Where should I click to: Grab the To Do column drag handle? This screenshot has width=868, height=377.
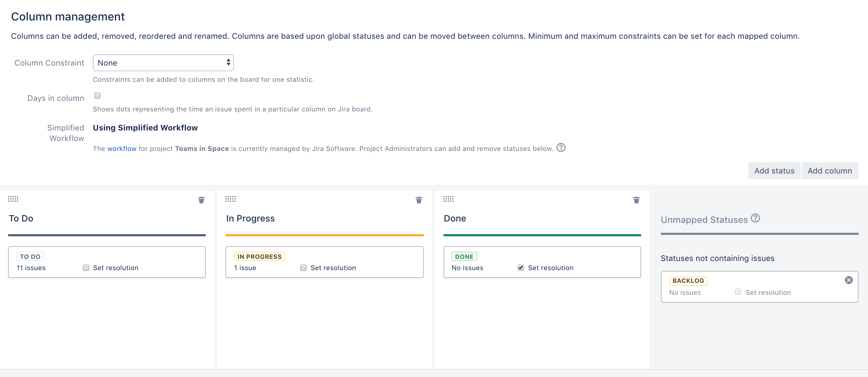point(13,199)
